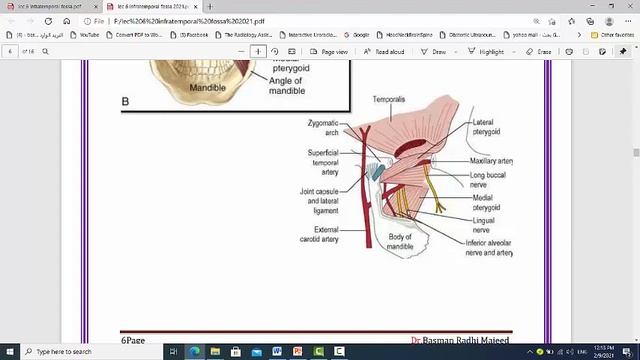
Task: Click the Save as icon in PDF toolbar
Action: click(x=602, y=52)
